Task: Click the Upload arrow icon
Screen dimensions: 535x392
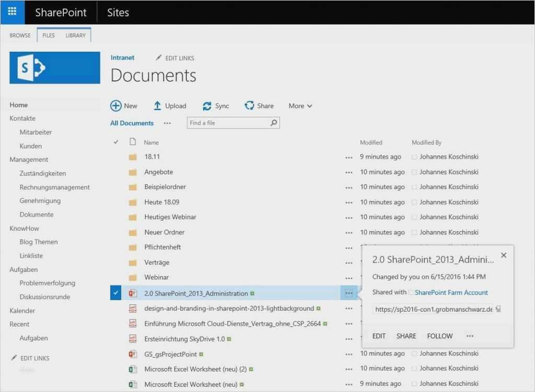Action: coord(157,105)
